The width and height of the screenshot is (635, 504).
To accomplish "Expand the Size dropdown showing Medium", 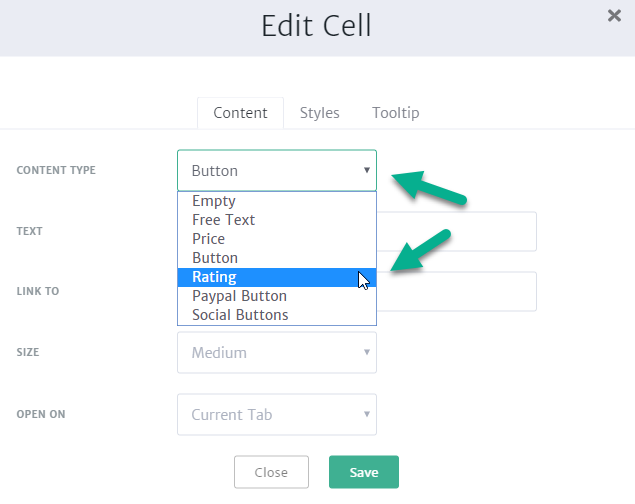I will pos(277,353).
